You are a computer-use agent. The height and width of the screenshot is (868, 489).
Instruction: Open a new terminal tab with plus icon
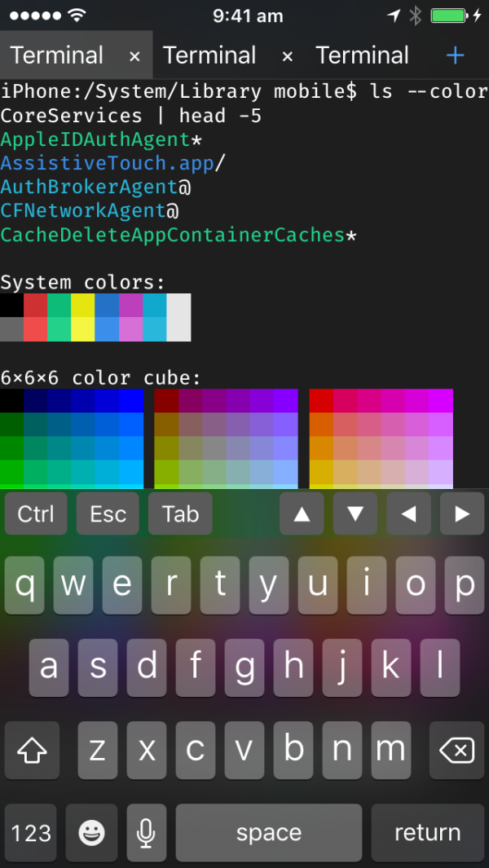click(x=455, y=55)
